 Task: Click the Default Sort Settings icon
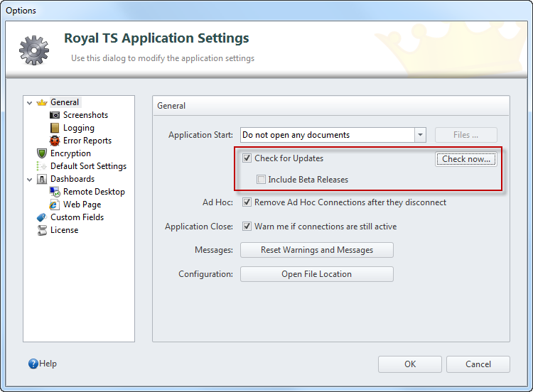(x=43, y=166)
